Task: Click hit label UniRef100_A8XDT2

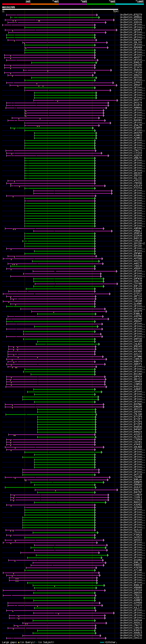Action: (x=131, y=58)
